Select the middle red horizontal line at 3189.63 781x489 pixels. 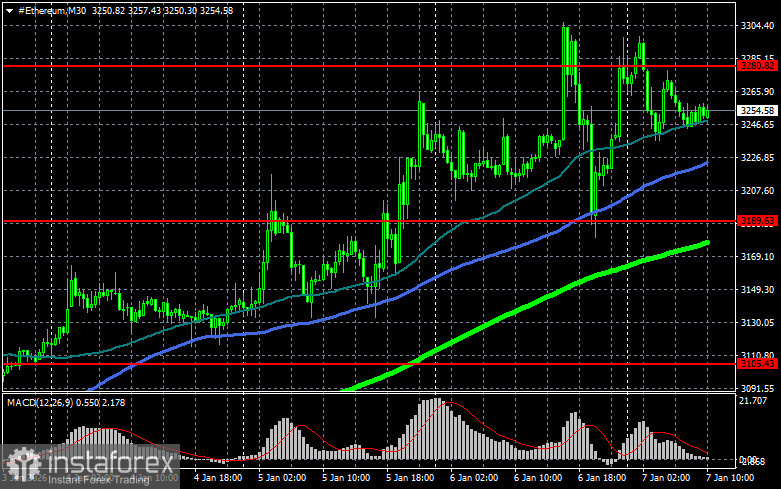point(369,221)
